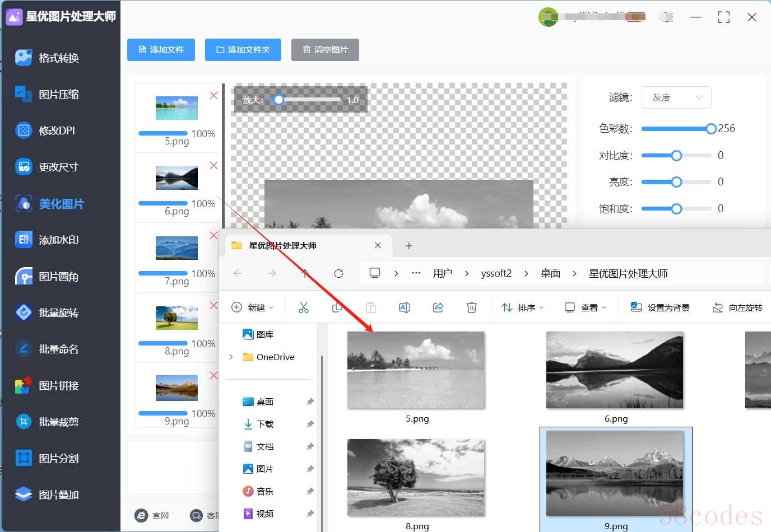Screen dimensions: 771x532
Task: Click the Delete trash icon in Explorer
Action: [x=472, y=307]
